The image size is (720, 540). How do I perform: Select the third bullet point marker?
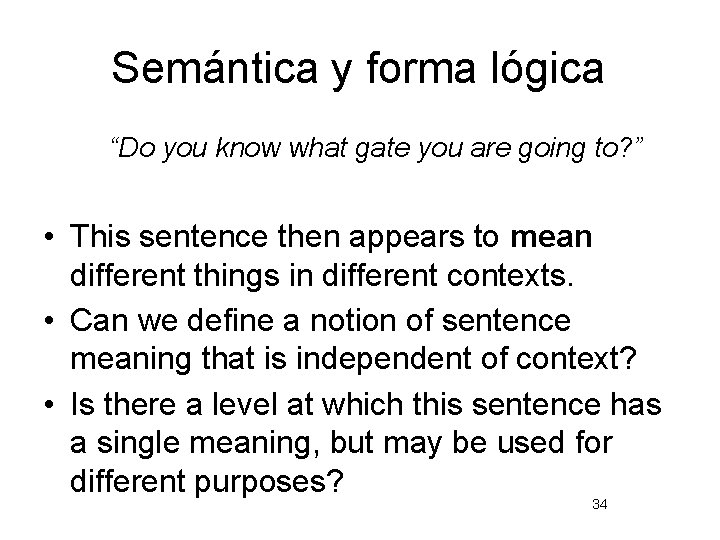tap(50, 405)
